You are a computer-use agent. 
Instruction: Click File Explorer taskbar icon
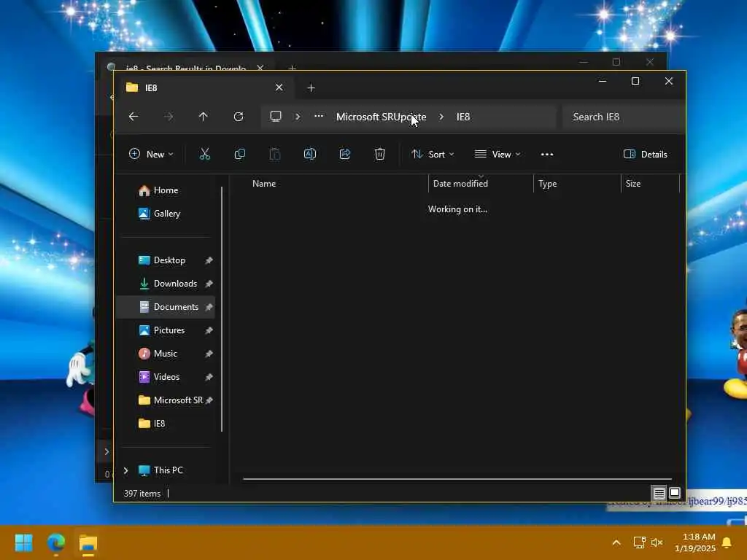pos(88,542)
